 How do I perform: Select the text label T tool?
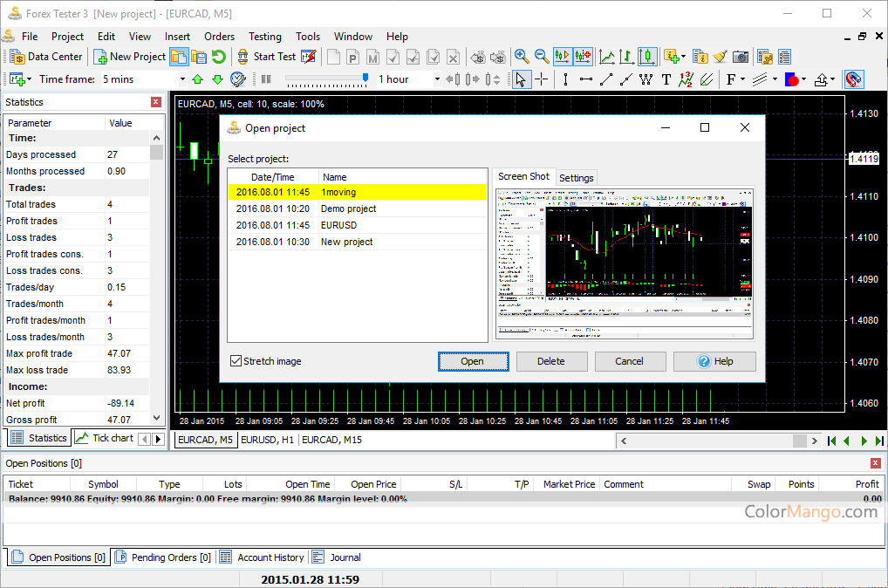pyautogui.click(x=666, y=79)
